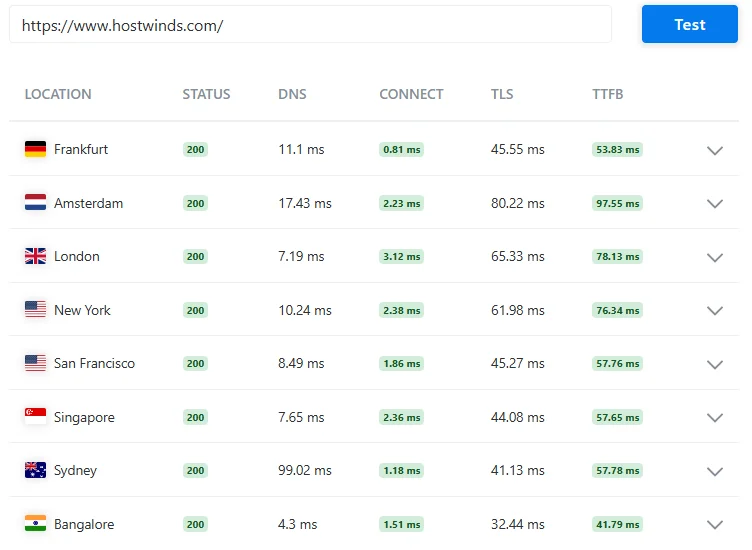
Task: Select the Amsterdam location name
Action: pyautogui.click(x=88, y=203)
